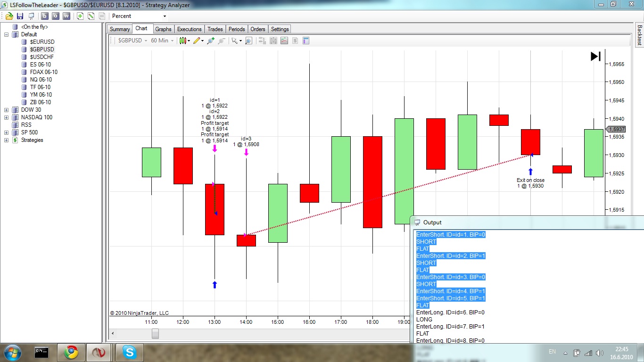Select YM 06-10 in the tree

[41, 95]
